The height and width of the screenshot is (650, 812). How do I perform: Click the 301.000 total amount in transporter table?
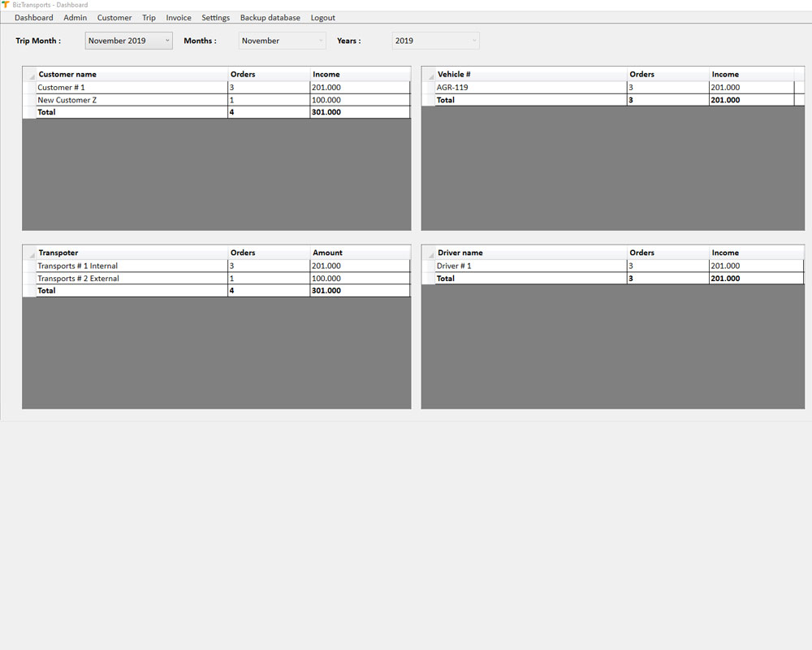(x=360, y=290)
